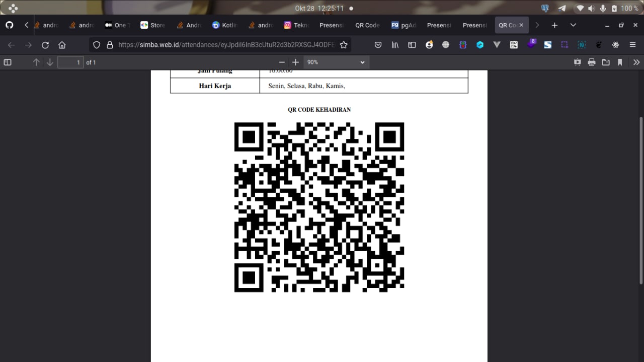This screenshot has width=644, height=362.
Task: Switch to the pinned GitHub tab
Action: pyautogui.click(x=10, y=25)
